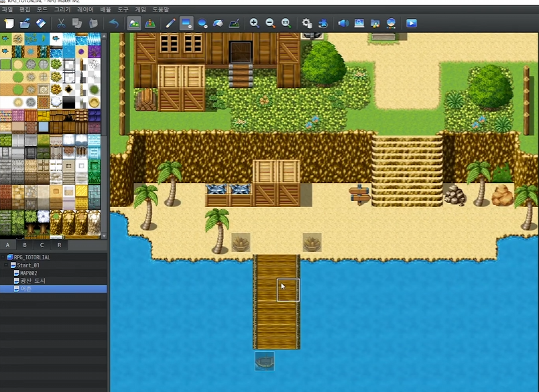The width and height of the screenshot is (539, 392).
Task: Open the Database gear icon
Action: coord(307,23)
